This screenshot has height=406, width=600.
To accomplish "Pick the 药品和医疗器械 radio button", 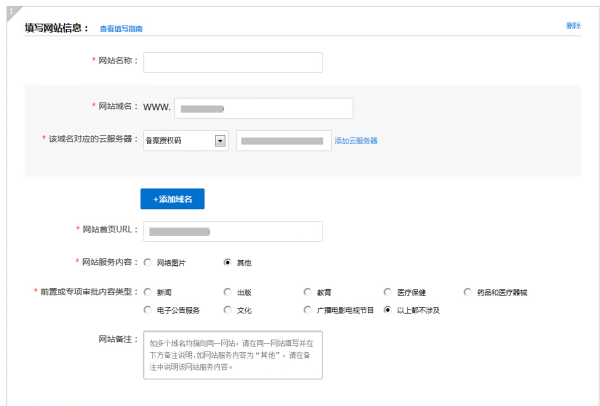I will point(468,292).
